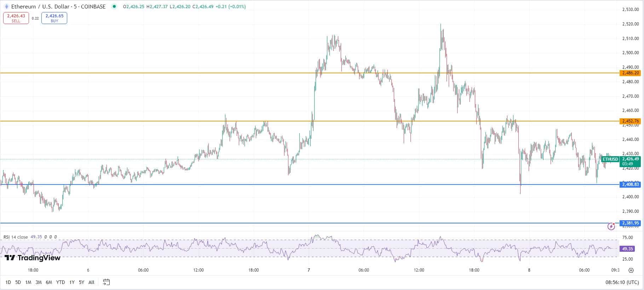This screenshot has height=290, width=644.
Task: Click the purple lightning flash icon
Action: click(x=611, y=226)
